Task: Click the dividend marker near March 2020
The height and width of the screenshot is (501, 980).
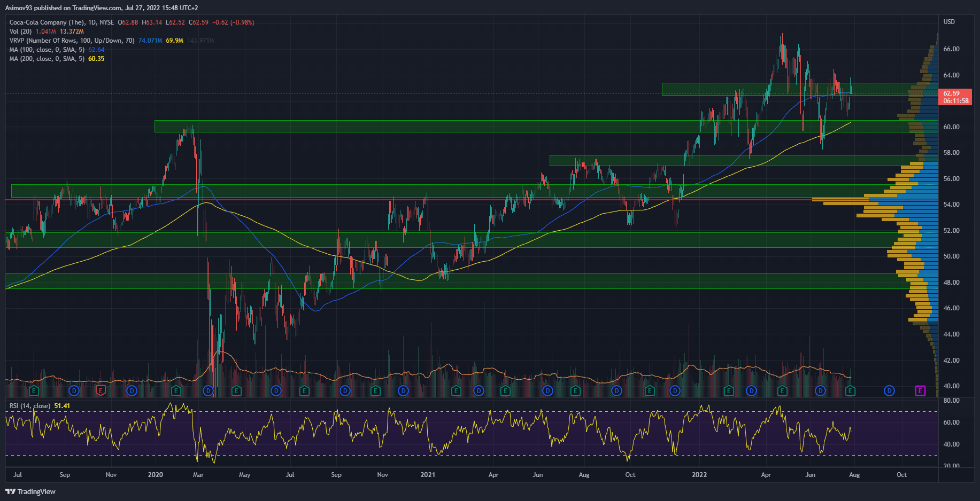Action: coord(209,391)
